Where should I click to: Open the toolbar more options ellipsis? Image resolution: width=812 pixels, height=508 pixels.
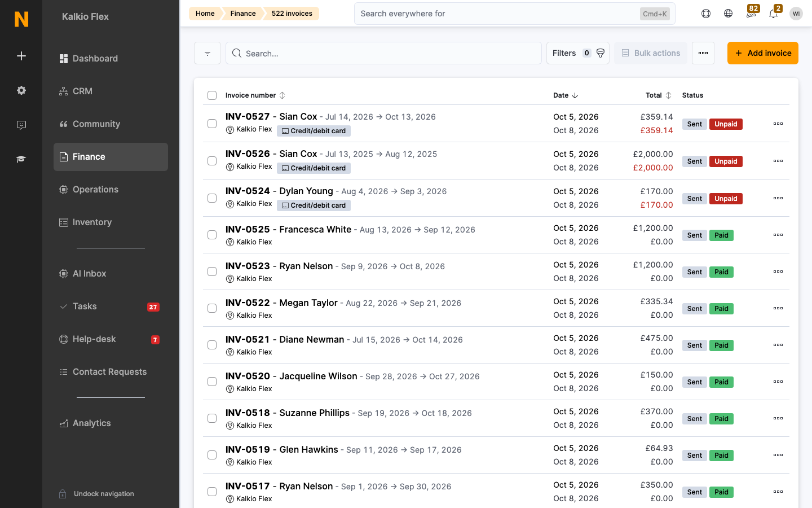click(703, 53)
